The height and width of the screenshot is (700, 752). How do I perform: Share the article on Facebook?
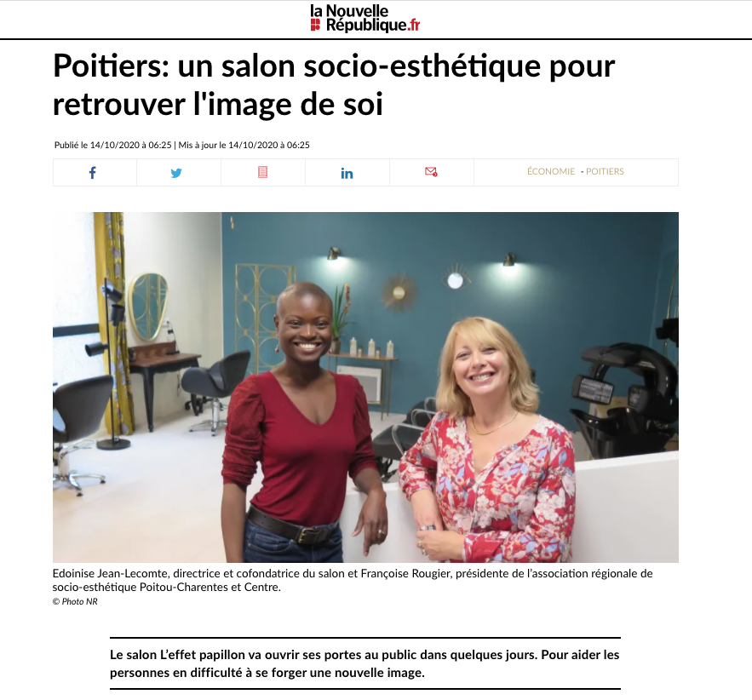tap(93, 173)
